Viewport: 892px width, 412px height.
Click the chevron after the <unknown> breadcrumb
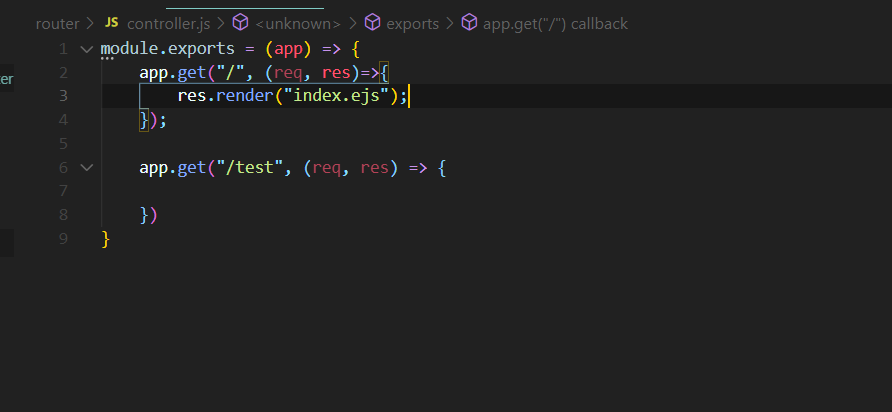tap(352, 23)
